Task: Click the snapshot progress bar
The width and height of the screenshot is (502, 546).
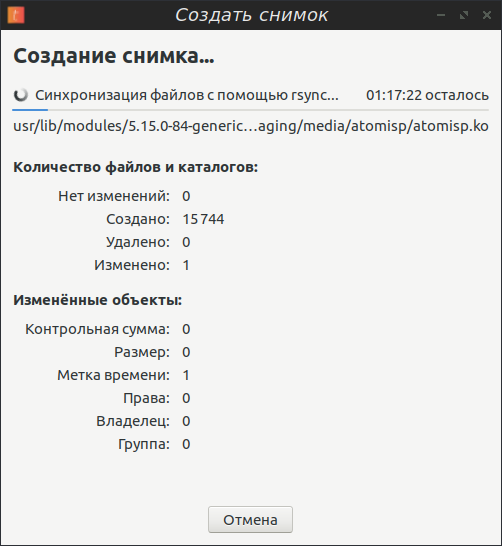Action: coord(250,110)
